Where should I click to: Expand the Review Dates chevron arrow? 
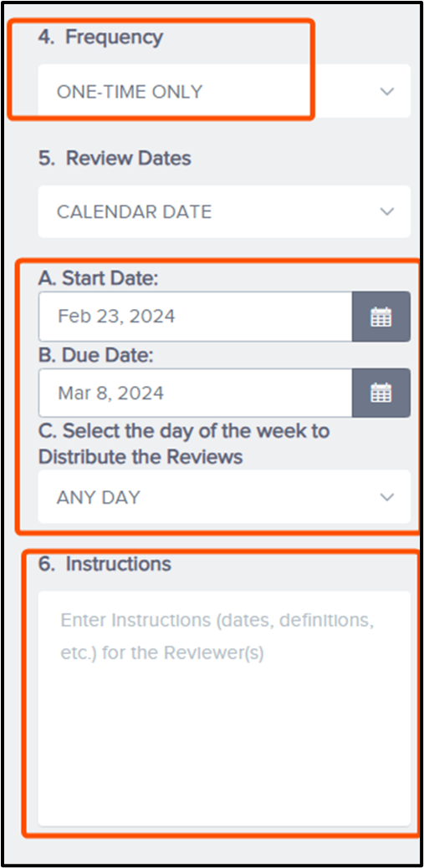387,211
